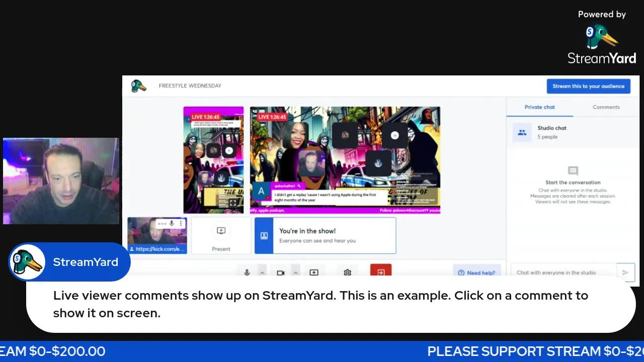Click the StreamYard comment avatar duck
This screenshot has width=644, height=362.
pos(27,262)
